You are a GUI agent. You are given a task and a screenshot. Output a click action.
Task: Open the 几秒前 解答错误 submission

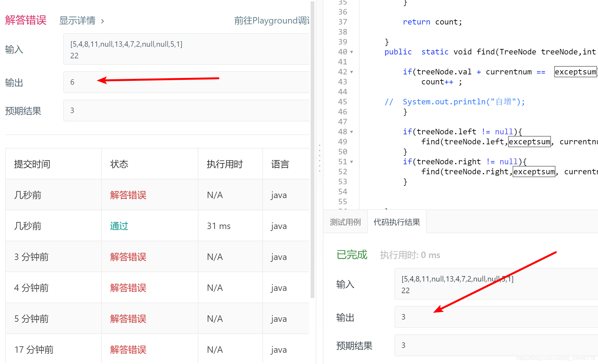click(128, 195)
